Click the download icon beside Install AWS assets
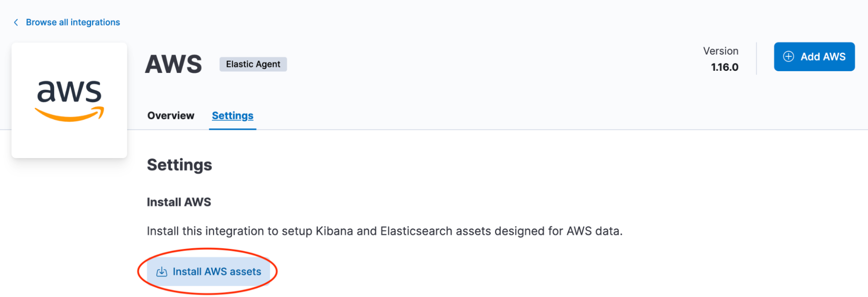Screen dimensions: 868x297 point(162,272)
